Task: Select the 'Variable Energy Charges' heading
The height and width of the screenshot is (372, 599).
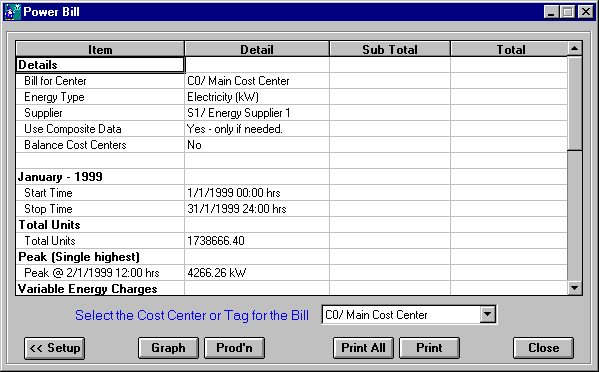Action: [x=87, y=289]
